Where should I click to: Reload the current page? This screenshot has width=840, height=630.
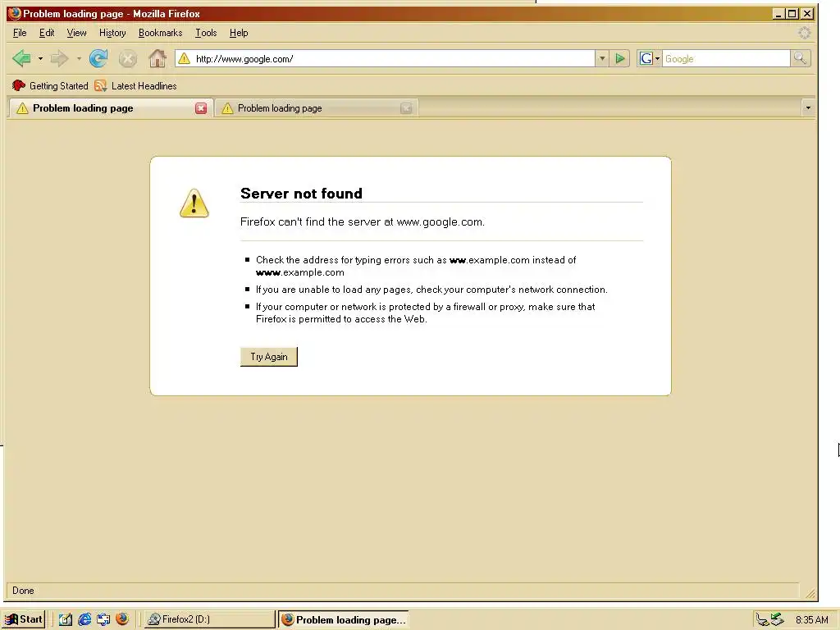(98, 58)
